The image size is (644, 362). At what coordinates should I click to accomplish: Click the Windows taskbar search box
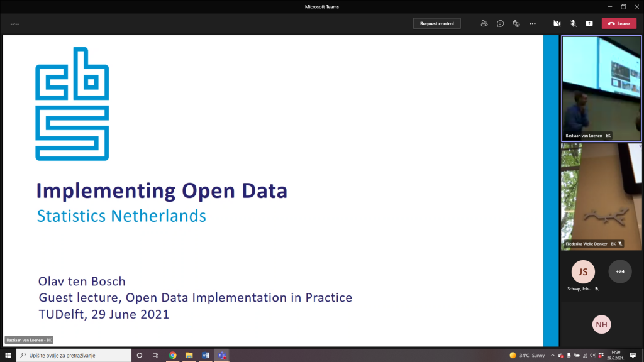(x=74, y=355)
